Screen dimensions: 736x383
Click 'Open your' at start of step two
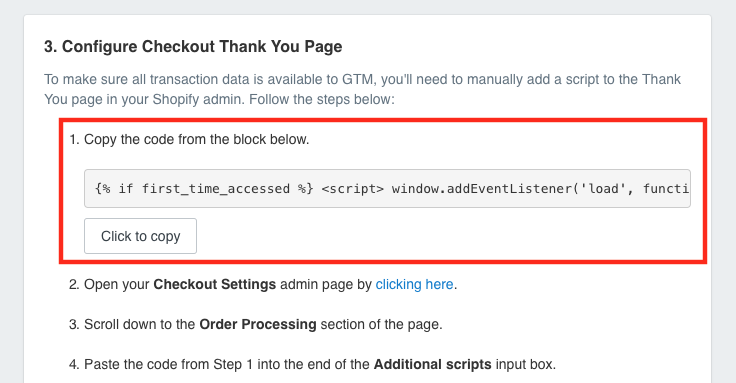(x=116, y=284)
